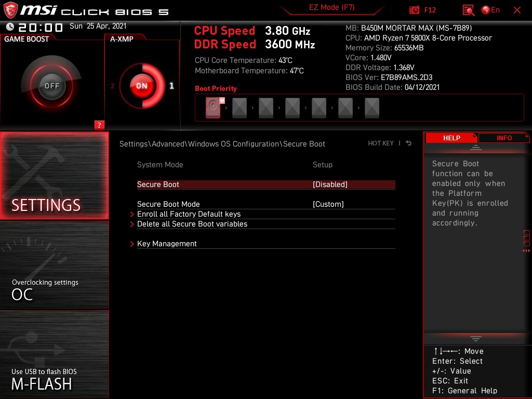Click the MSI dragon logo

coord(11,9)
